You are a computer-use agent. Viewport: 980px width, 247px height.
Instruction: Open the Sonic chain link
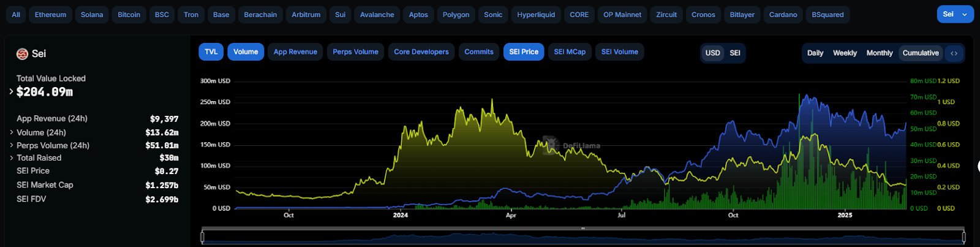(493, 15)
